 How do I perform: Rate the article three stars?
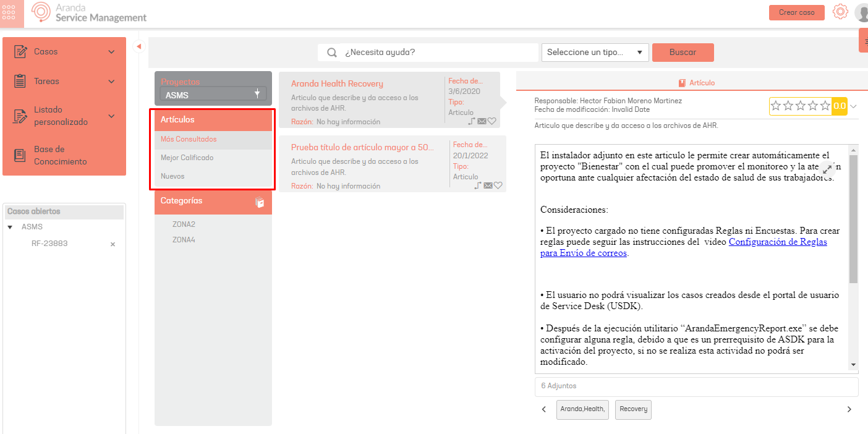[801, 106]
